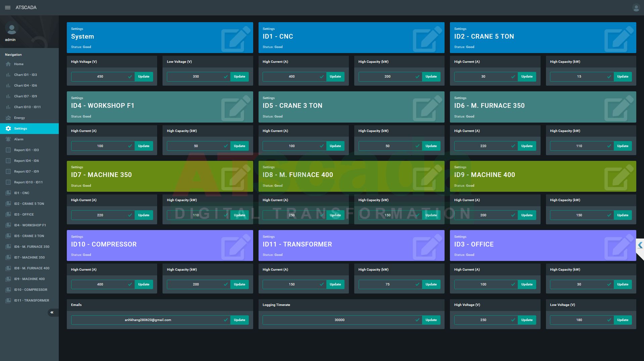Open ID8 - M. FURNACE 400 sidebar entry
Image resolution: width=644 pixels, height=361 pixels.
(32, 268)
